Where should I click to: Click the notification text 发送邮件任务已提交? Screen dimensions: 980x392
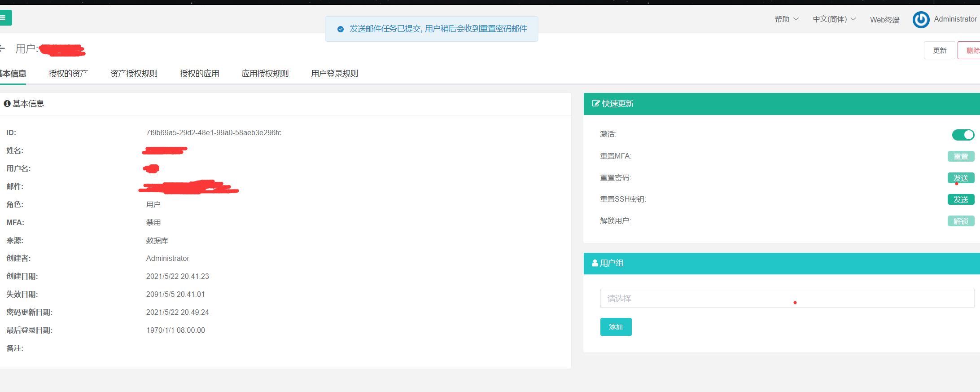tap(385, 29)
